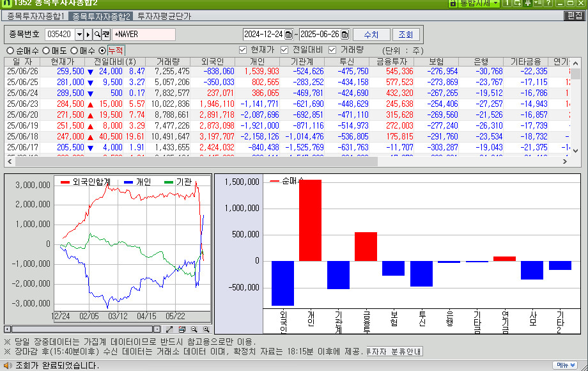Click the end date field 2025-06-26

[x=320, y=34]
